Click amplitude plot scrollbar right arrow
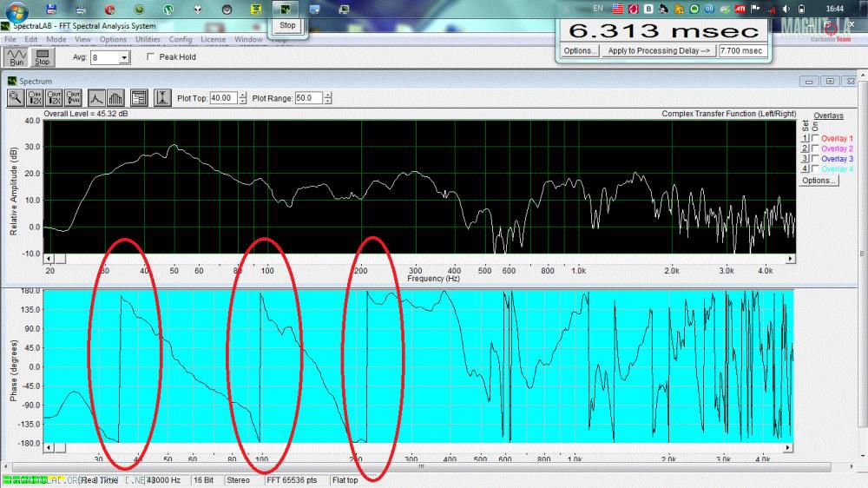This screenshot has width=868, height=488. pos(791,259)
